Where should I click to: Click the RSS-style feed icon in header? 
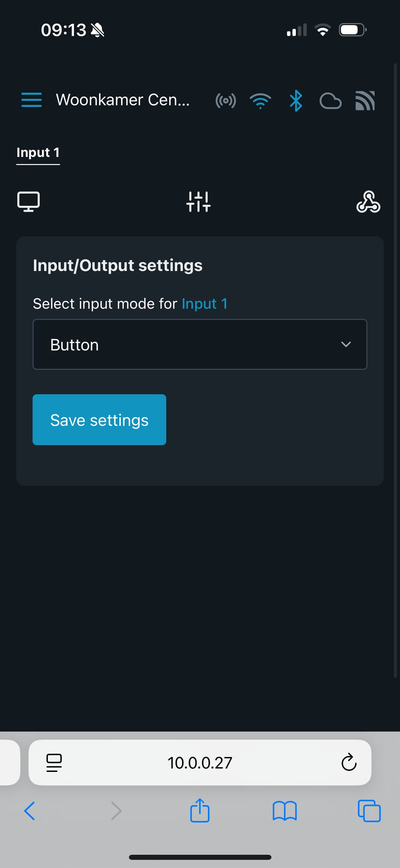pos(365,101)
